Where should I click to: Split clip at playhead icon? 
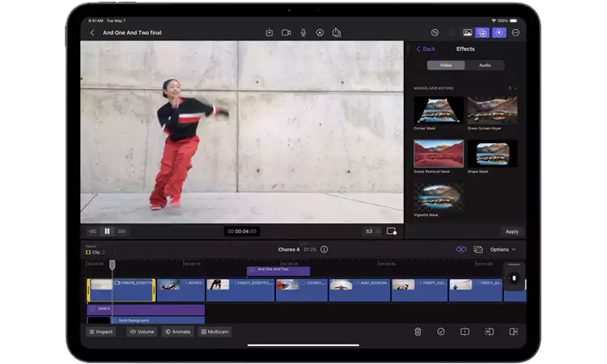[x=465, y=332]
